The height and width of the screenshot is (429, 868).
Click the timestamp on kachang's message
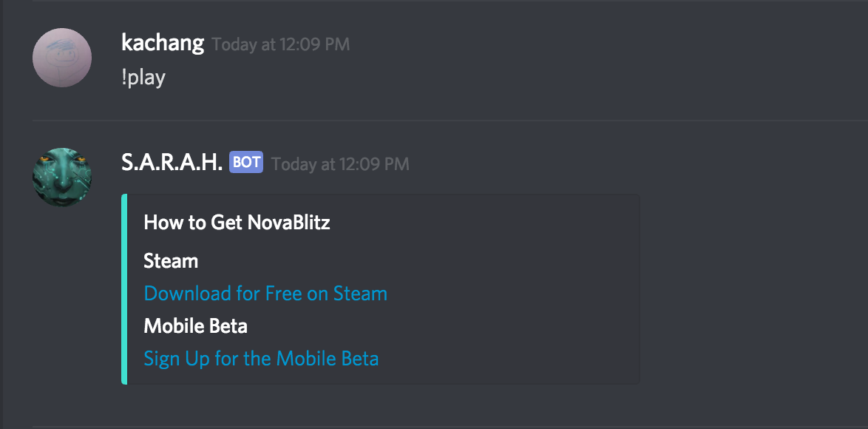tap(281, 44)
